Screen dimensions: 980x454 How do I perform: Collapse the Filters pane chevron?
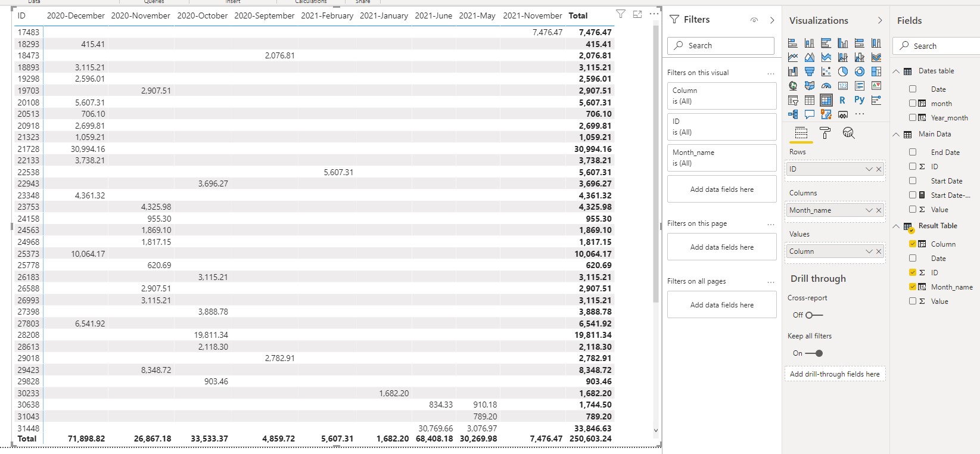[772, 20]
